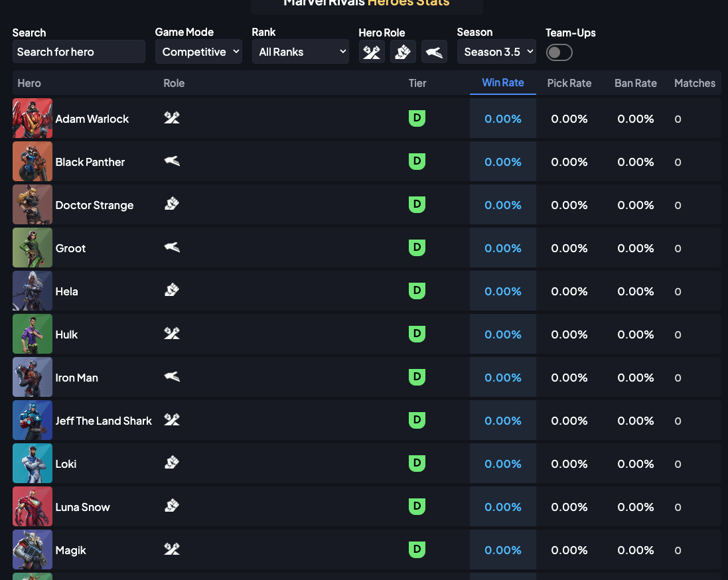728x580 pixels.
Task: Click Hela's D tier badge
Action: click(x=417, y=291)
